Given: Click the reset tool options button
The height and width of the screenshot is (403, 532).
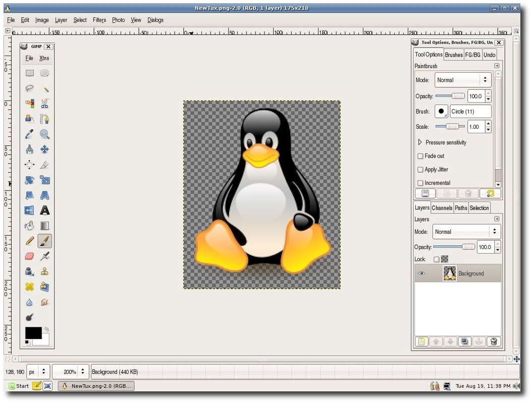Looking at the screenshot, I should 490,193.
